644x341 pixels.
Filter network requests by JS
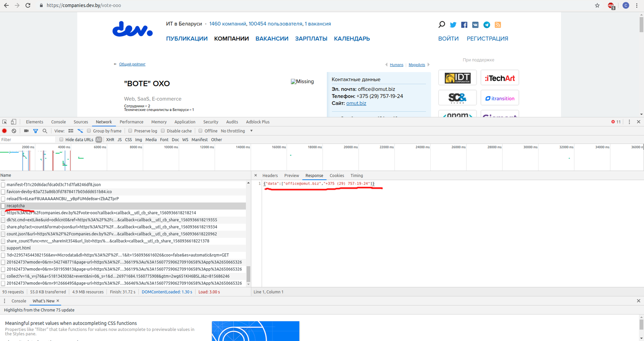click(x=120, y=140)
